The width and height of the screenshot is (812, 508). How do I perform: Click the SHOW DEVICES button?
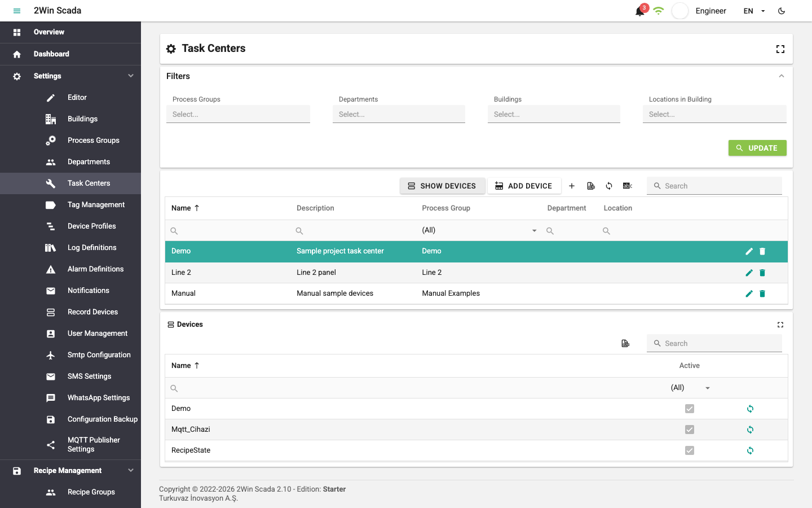442,186
